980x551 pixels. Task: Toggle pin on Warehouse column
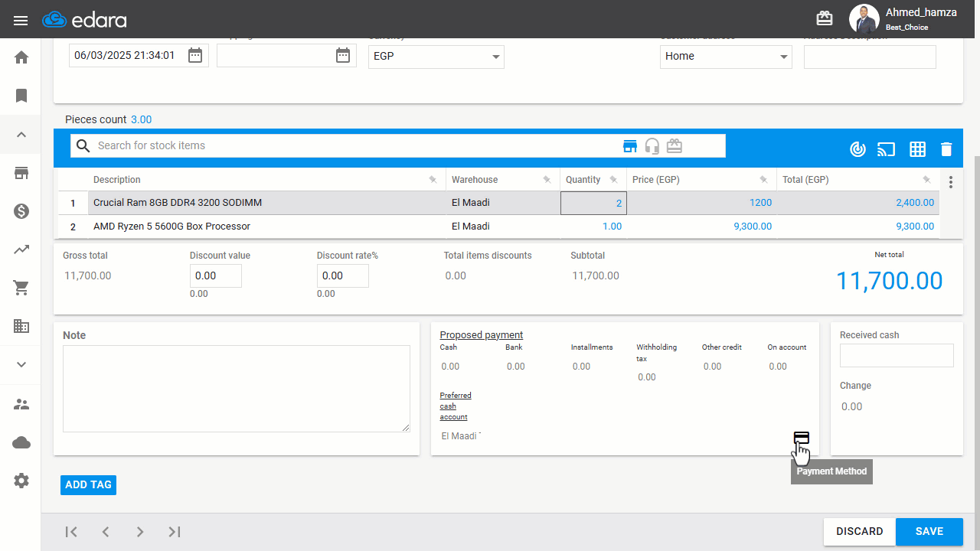pyautogui.click(x=547, y=180)
